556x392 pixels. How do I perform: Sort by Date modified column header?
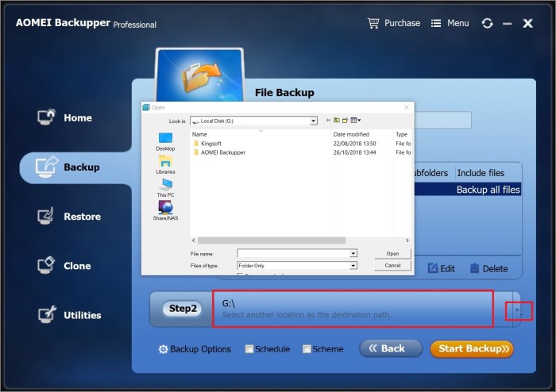pos(351,135)
